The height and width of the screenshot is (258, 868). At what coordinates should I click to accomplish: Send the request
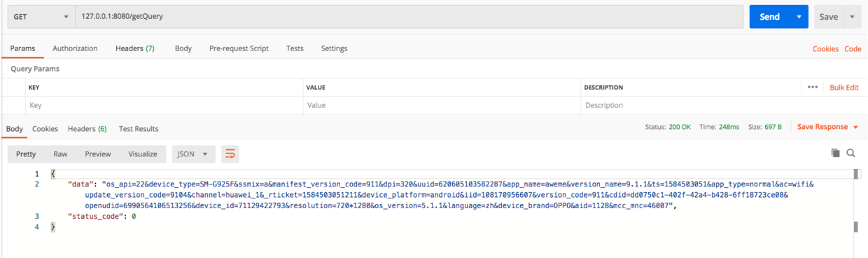pos(769,17)
